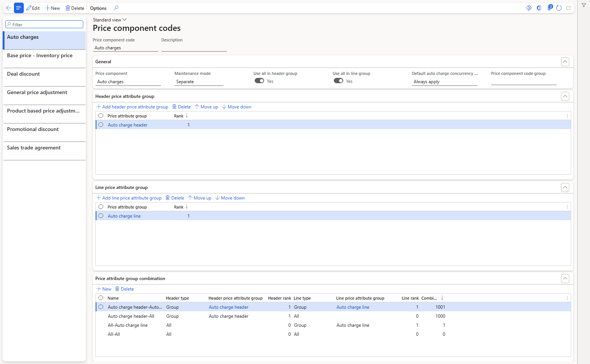Image resolution: width=590 pixels, height=364 pixels.
Task: Open the Standard view dropdown
Action: coord(110,20)
